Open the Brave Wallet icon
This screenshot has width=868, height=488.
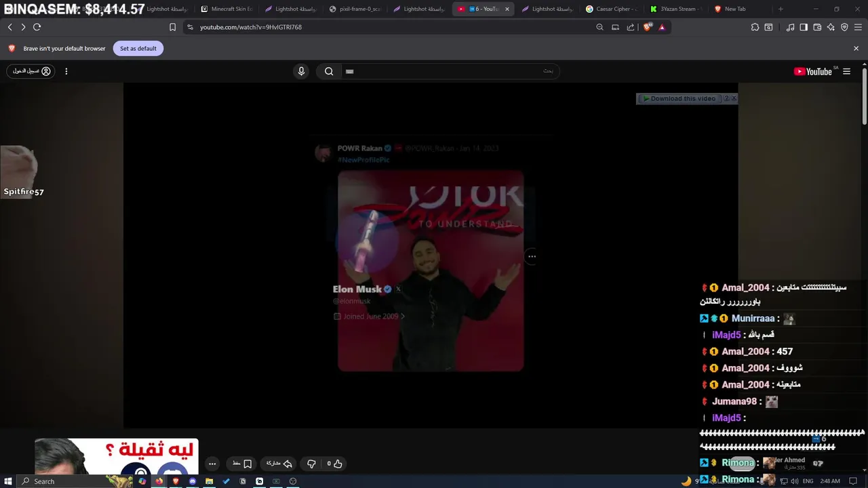click(x=817, y=27)
